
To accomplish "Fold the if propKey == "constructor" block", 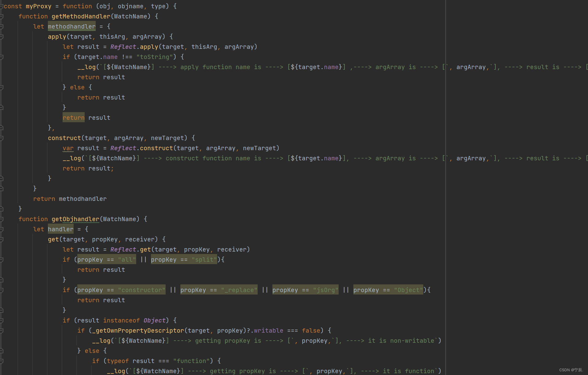I will pyautogui.click(x=2, y=290).
